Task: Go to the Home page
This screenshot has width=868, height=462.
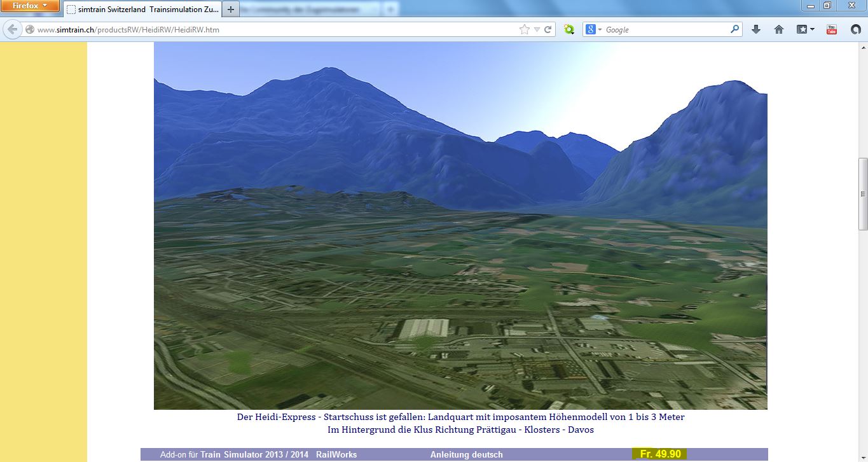Action: [x=779, y=30]
